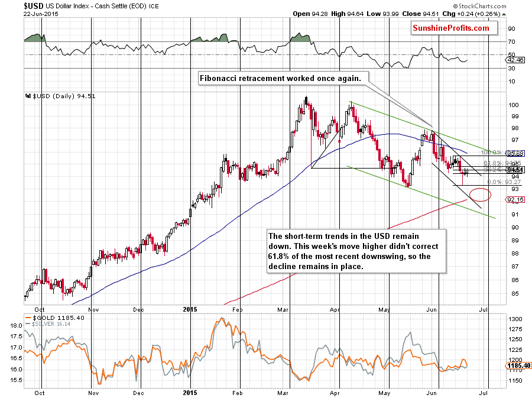Click the $GOLD 1185.40 legend entry
532x398 pixels.
56,318
